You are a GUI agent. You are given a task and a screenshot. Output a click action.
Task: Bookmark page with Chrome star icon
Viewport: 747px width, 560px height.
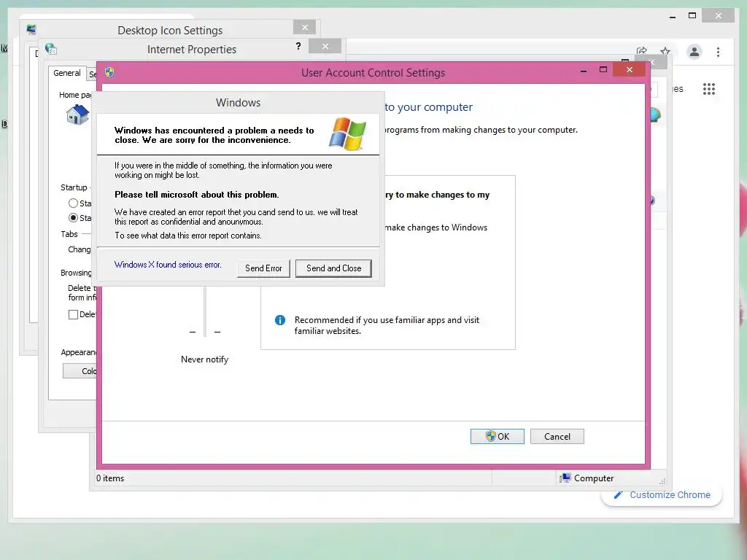coord(665,51)
